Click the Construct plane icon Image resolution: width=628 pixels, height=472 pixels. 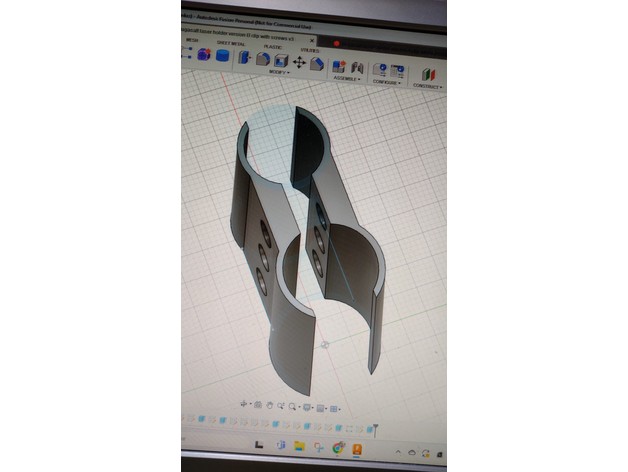pyautogui.click(x=428, y=74)
